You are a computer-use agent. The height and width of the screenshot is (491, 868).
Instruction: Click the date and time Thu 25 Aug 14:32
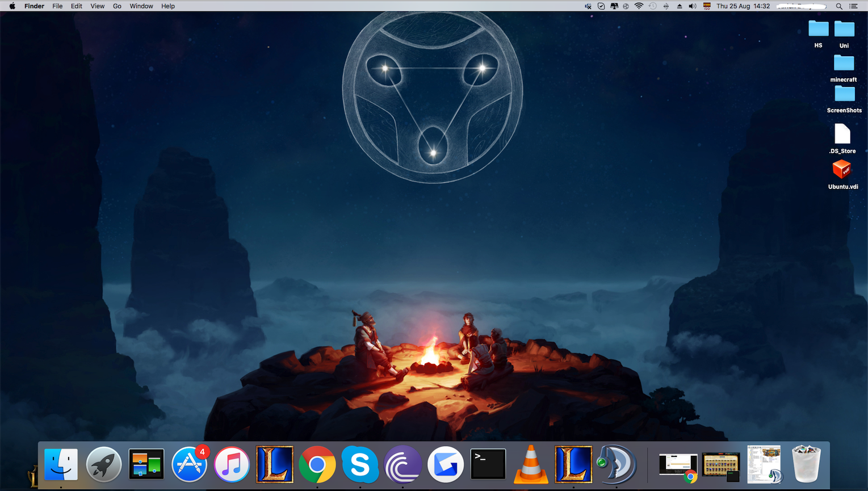743,6
